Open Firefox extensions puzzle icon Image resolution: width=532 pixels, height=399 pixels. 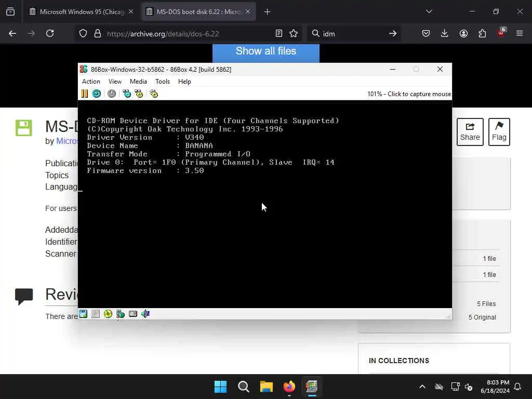click(482, 34)
